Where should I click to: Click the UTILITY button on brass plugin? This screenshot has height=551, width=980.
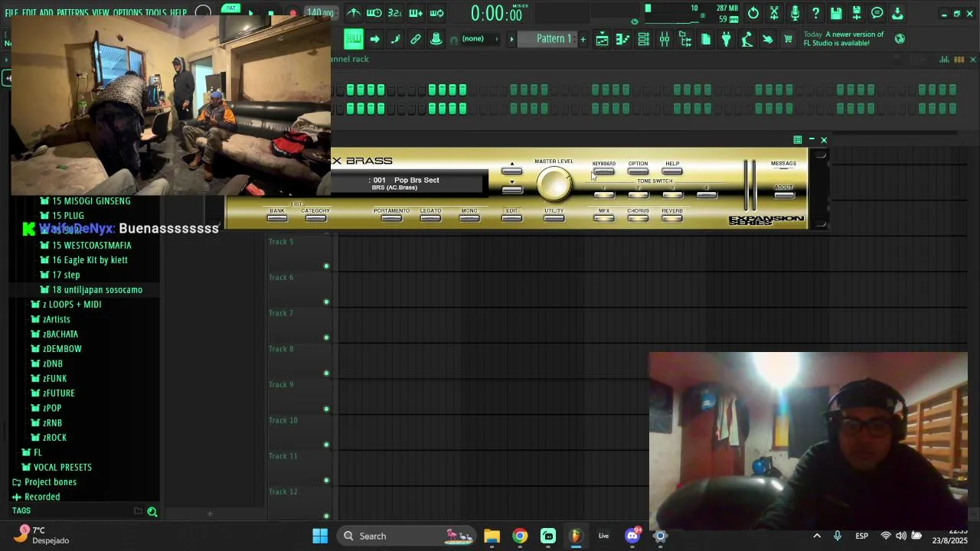coord(554,218)
